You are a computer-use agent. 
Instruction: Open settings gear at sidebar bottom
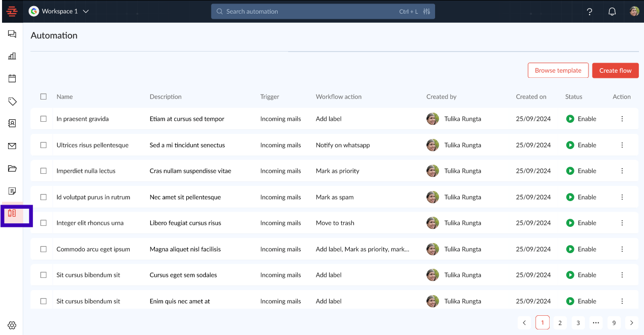[x=12, y=325]
